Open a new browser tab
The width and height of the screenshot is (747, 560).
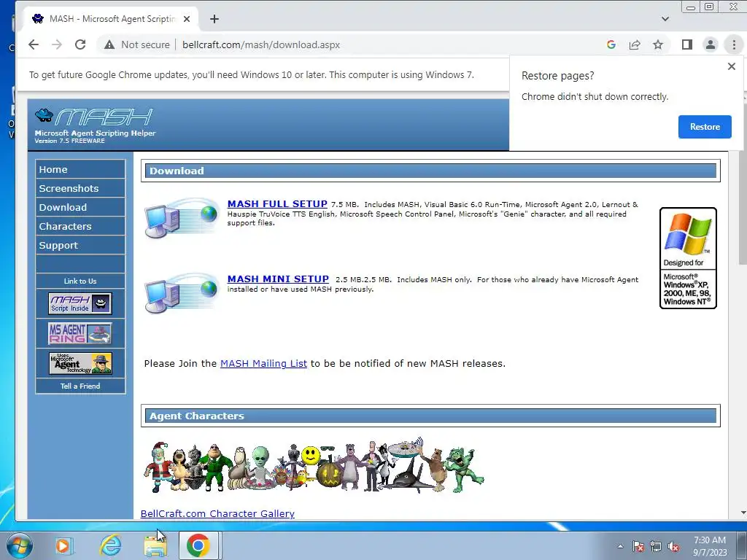tap(214, 19)
